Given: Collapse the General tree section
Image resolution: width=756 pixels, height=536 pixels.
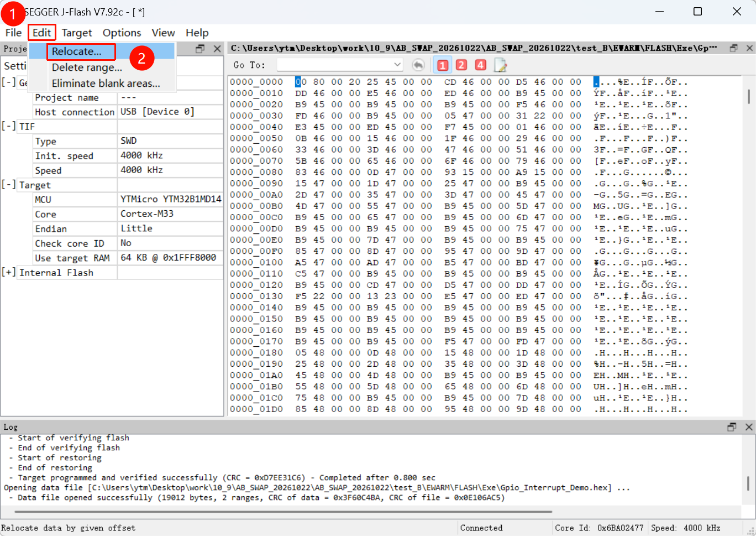Looking at the screenshot, I should [8, 82].
